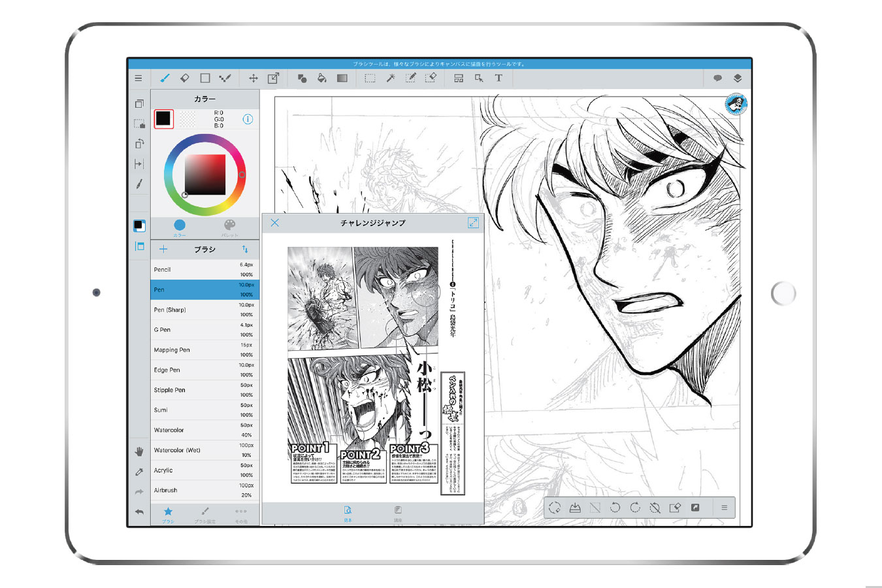Select the Selection Pen tool
Viewport: 882px width, 588px height.
click(411, 78)
